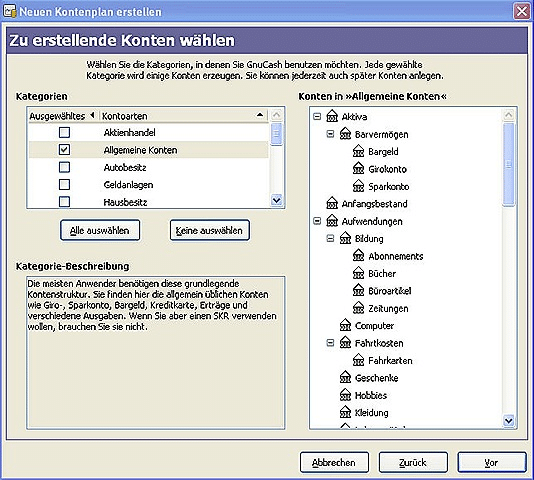Click the Geschenke account icon

pyautogui.click(x=345, y=378)
